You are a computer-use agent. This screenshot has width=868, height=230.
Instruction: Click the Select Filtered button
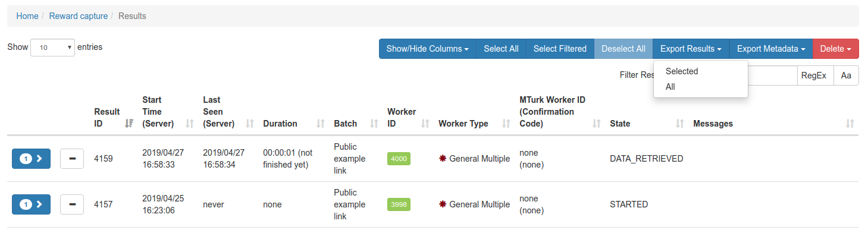click(x=560, y=49)
